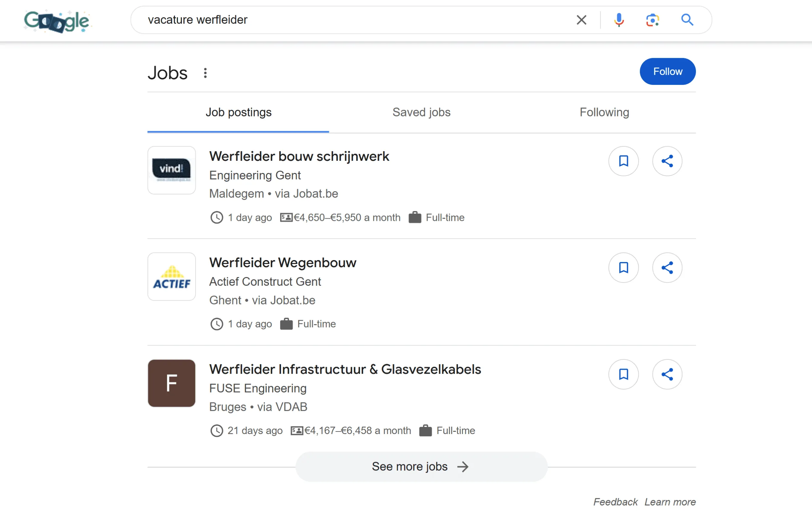Switch to the Saved jobs tab
This screenshot has height=517, width=812.
point(421,112)
